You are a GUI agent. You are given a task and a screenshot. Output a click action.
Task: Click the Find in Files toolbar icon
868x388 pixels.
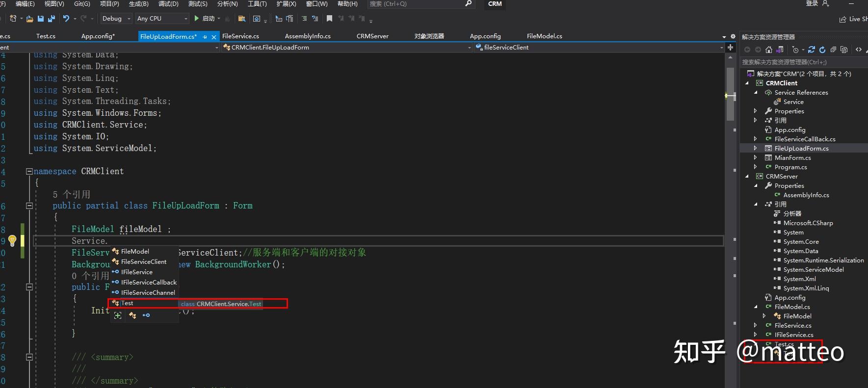tap(241, 19)
